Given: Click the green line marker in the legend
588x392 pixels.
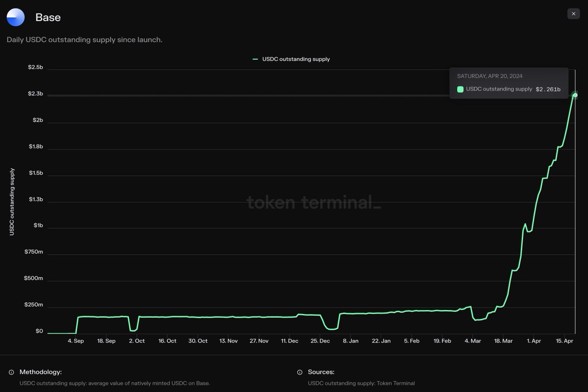Looking at the screenshot, I should point(255,59).
